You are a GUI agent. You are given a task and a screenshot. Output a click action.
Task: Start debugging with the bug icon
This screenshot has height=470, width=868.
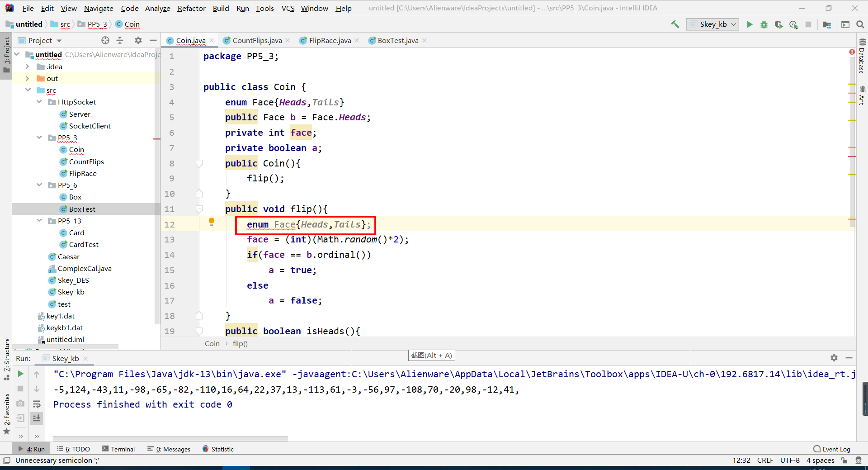(764, 24)
